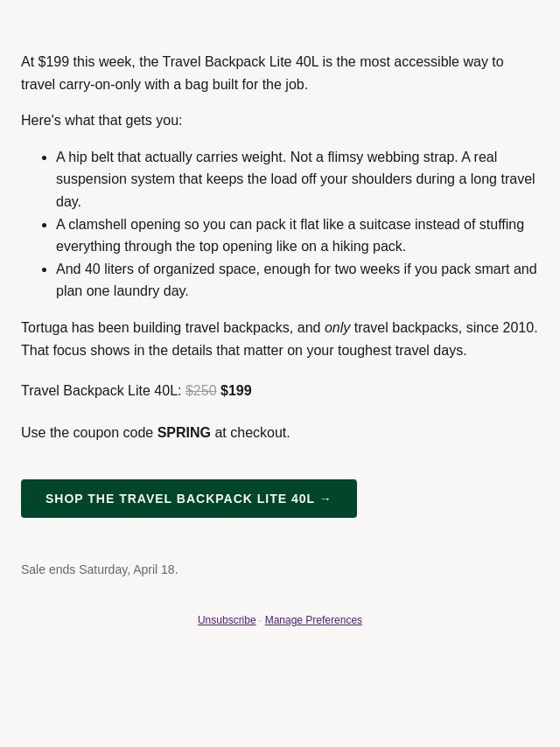
Task: Click the bold $199 sale price
Action: 236,390
